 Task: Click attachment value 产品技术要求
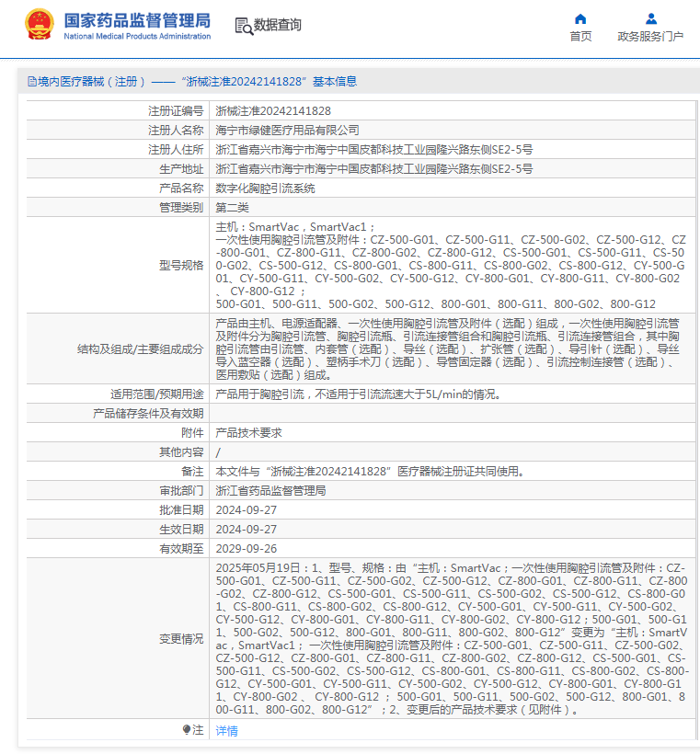tap(248, 433)
